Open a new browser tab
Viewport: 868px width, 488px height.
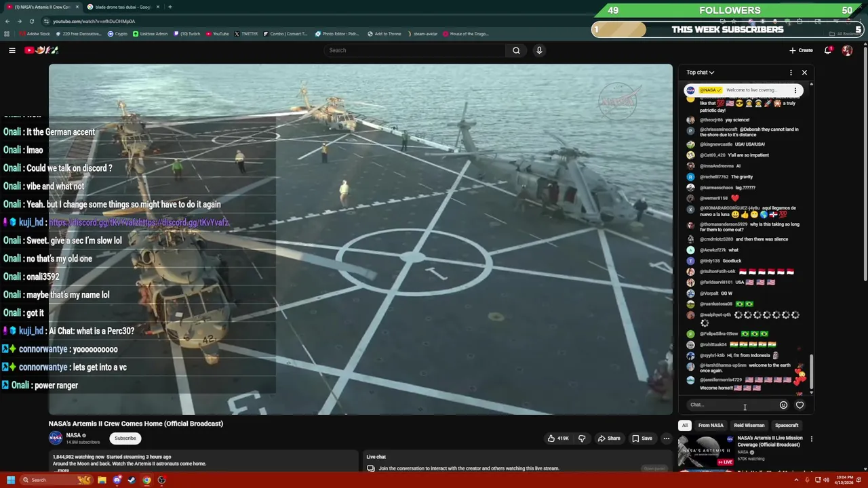pyautogui.click(x=170, y=7)
